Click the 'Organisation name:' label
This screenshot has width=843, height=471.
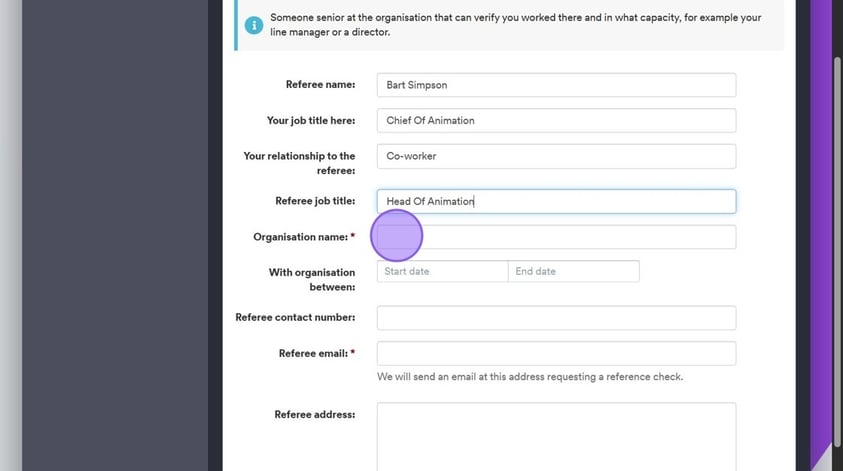(300, 237)
